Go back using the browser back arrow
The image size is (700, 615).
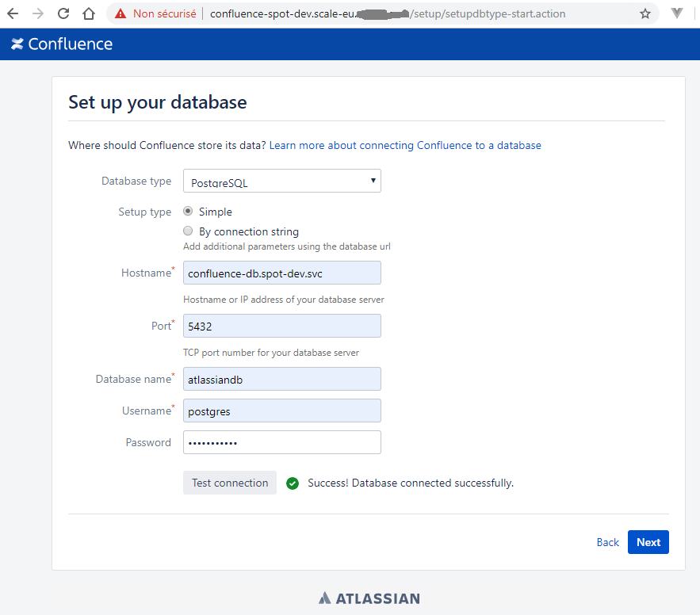coord(13,13)
